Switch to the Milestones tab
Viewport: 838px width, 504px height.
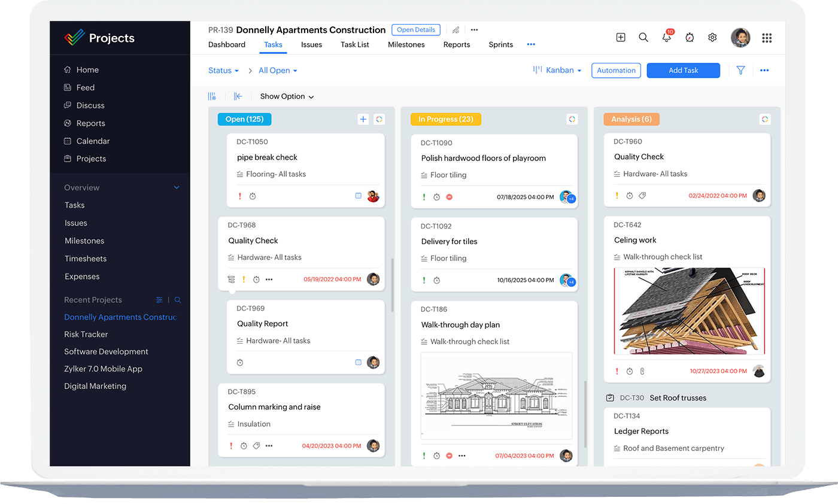pyautogui.click(x=406, y=44)
